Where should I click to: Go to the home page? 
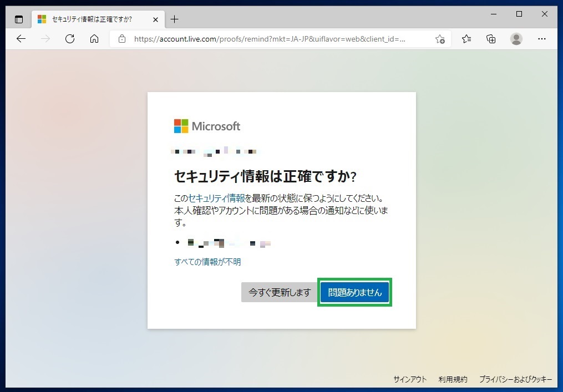pos(94,39)
